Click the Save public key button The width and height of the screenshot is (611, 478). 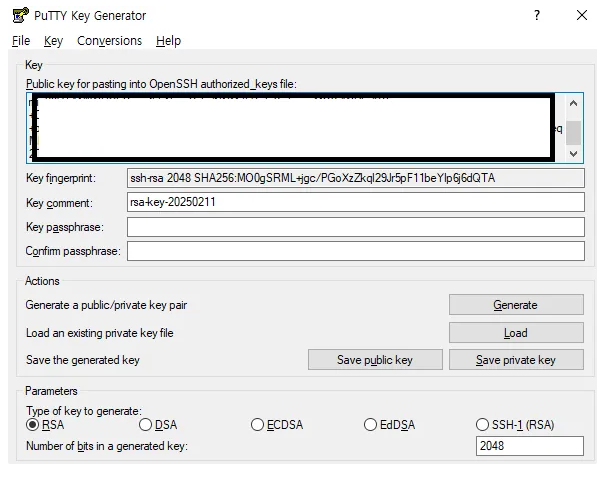tap(375, 360)
